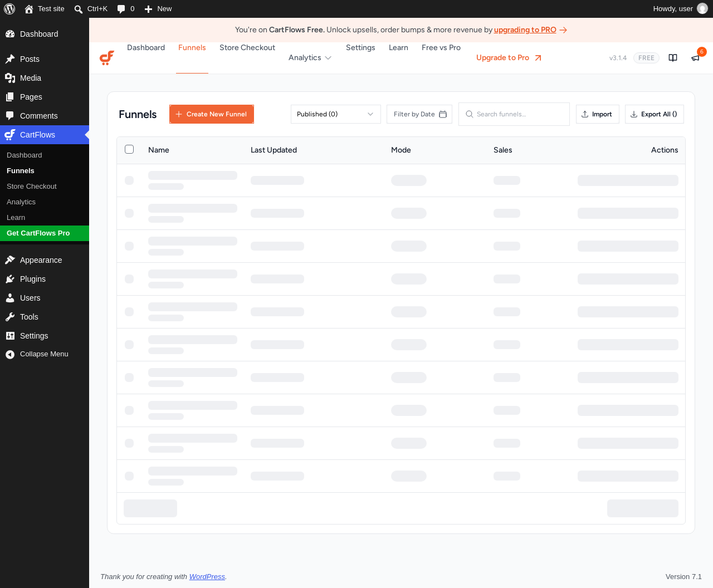
Task: Click the Sales column header
Action: tap(503, 150)
